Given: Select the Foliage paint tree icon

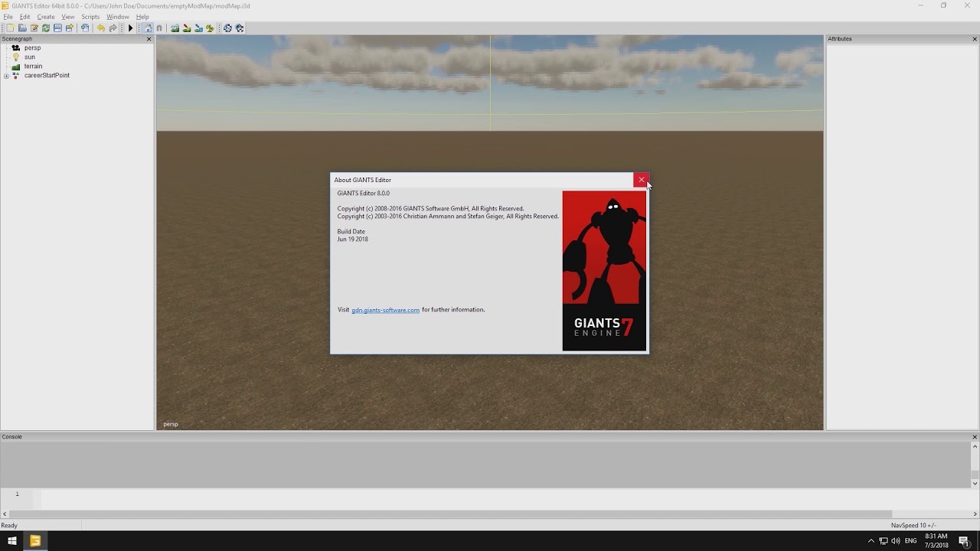Looking at the screenshot, I should [210, 28].
